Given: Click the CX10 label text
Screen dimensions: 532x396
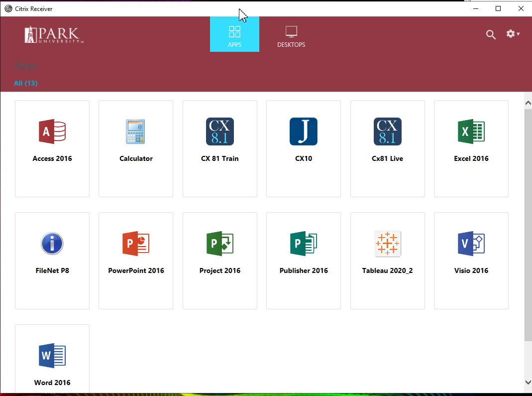Looking at the screenshot, I should click(x=304, y=158).
